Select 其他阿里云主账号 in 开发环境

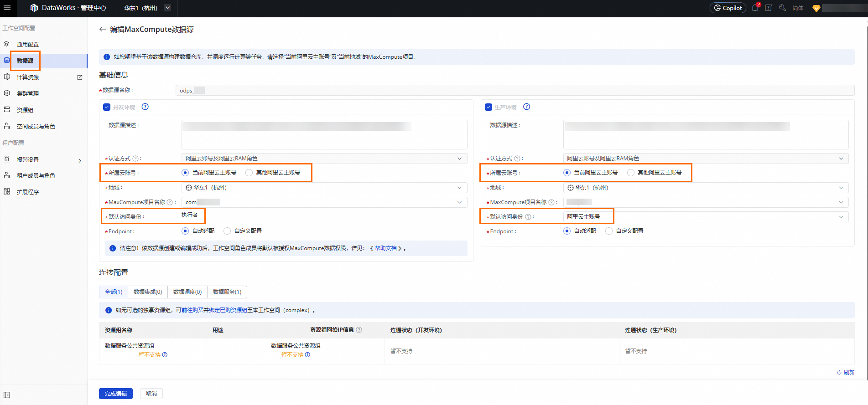click(x=249, y=173)
